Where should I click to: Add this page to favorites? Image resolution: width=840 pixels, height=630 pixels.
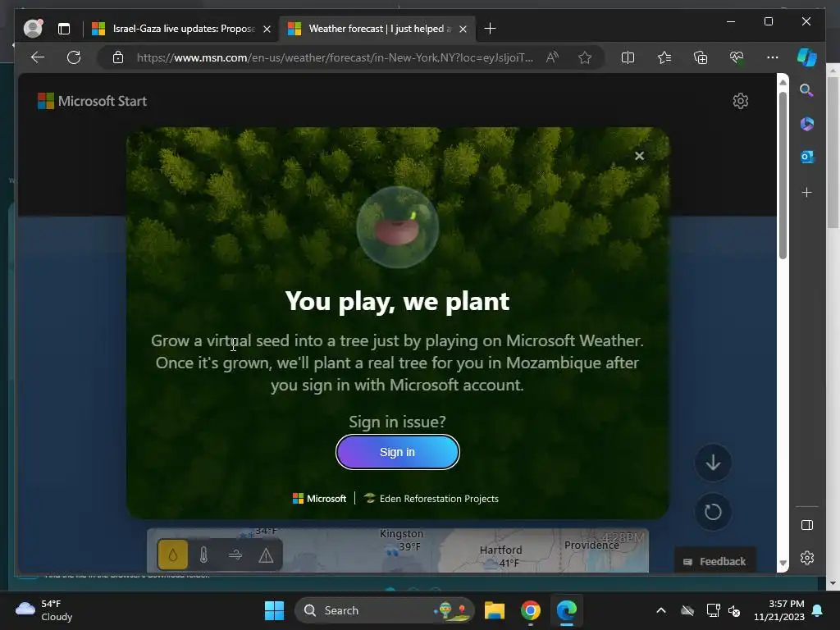pos(585,57)
